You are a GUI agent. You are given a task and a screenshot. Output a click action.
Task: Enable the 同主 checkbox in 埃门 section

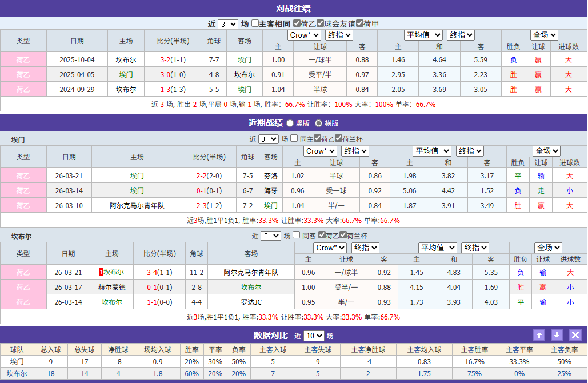coord(293,138)
